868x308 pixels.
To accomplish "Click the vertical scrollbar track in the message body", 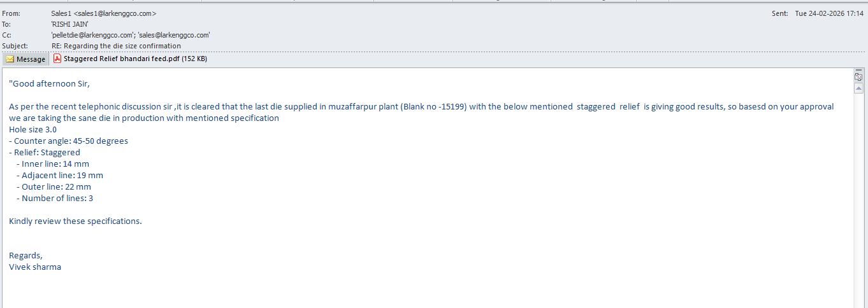I will pos(858,191).
